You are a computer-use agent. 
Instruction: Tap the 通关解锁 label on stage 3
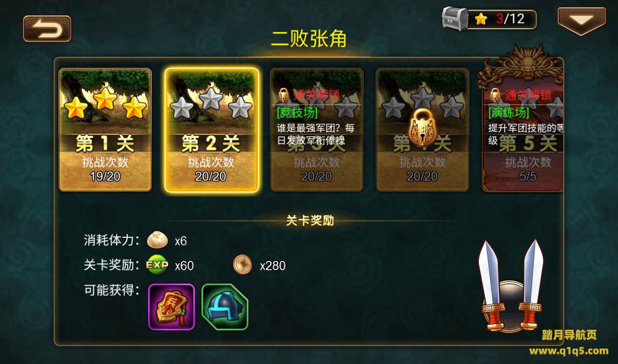[317, 94]
